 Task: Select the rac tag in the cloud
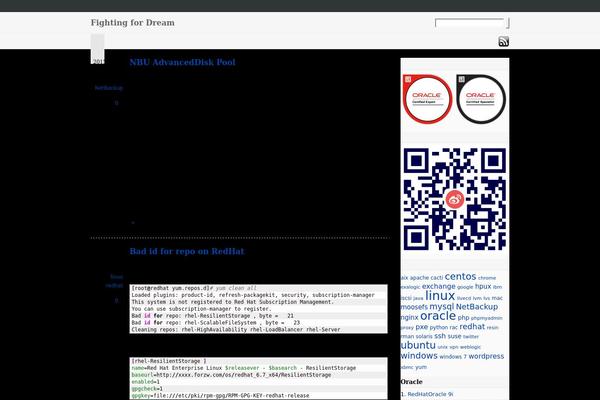tap(453, 327)
